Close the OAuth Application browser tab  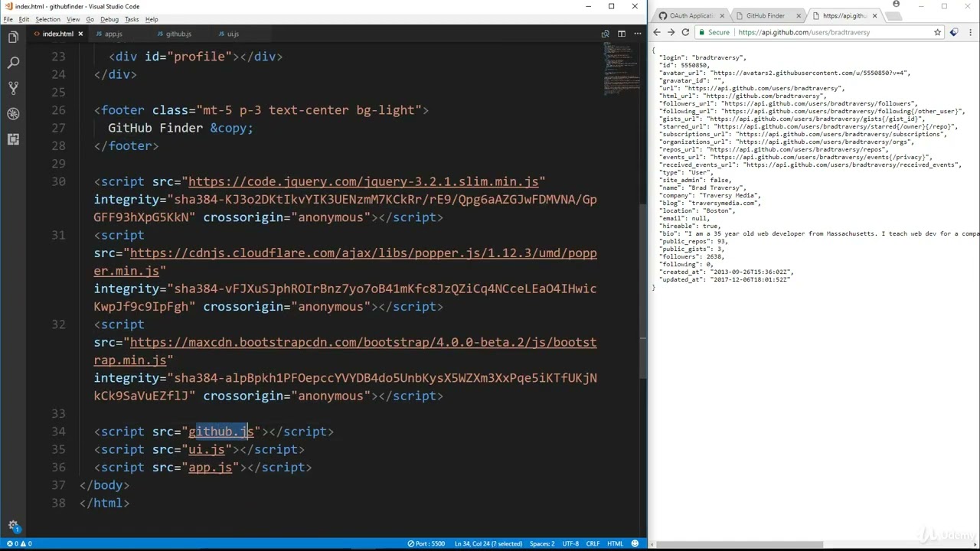[x=722, y=15]
